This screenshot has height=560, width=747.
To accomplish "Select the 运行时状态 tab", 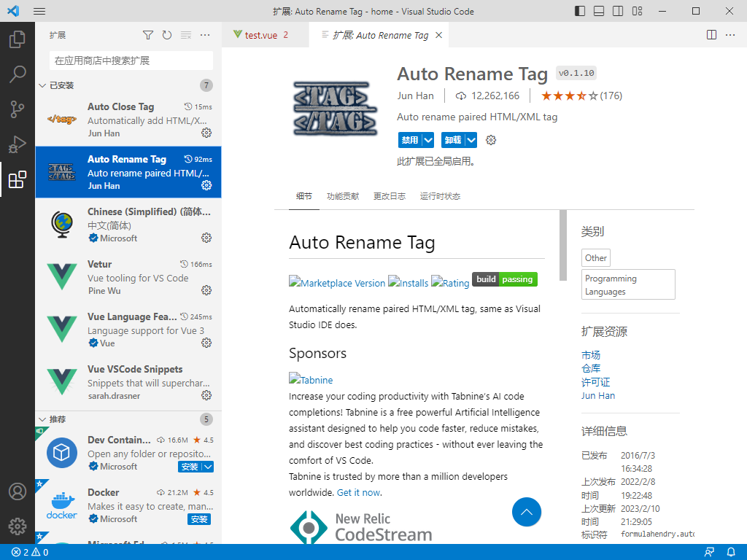I will click(x=440, y=196).
